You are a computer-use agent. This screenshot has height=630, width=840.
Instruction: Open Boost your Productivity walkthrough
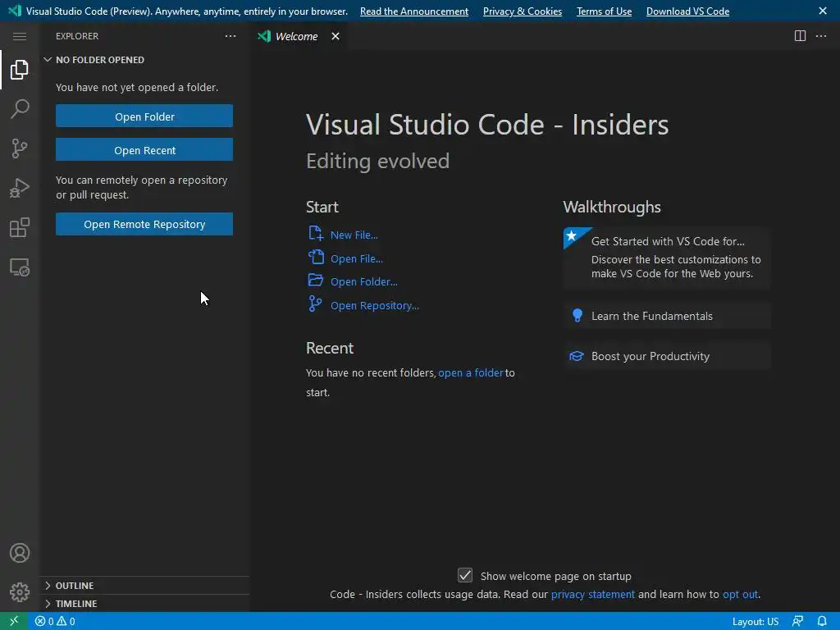pyautogui.click(x=667, y=356)
